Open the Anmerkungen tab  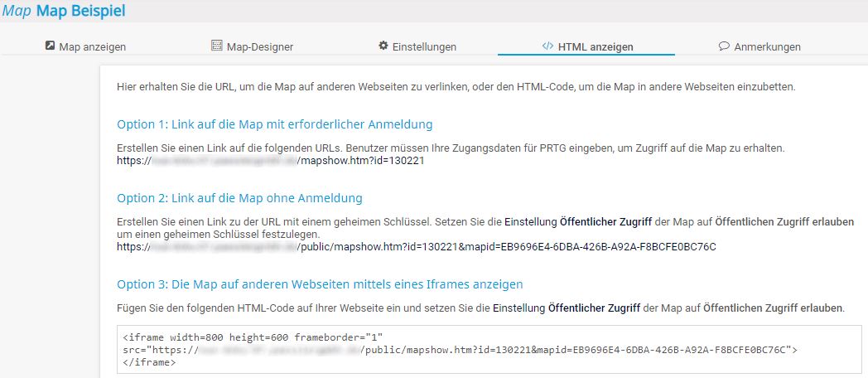[767, 47]
